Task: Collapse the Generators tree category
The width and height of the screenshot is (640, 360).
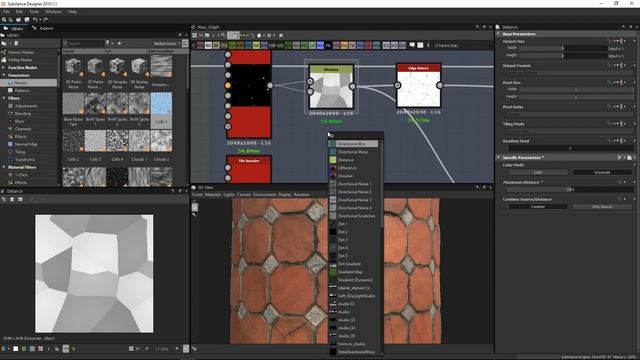Action: click(4, 75)
